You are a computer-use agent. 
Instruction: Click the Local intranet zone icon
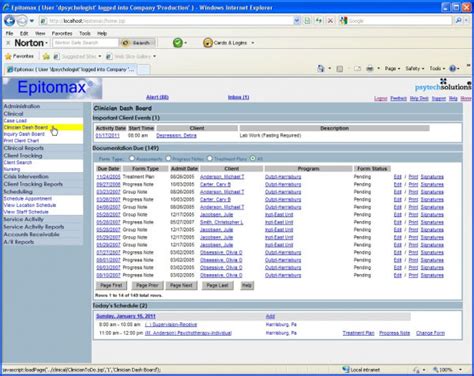click(346, 370)
